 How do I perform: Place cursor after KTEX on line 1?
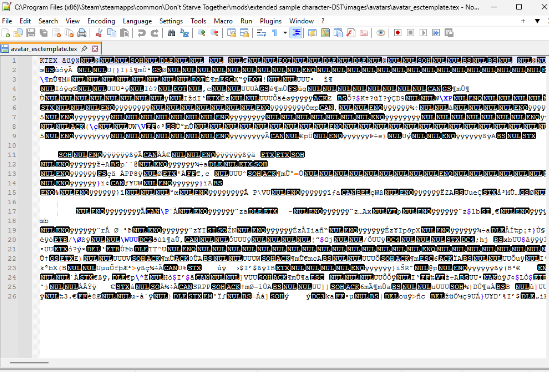click(x=58, y=61)
